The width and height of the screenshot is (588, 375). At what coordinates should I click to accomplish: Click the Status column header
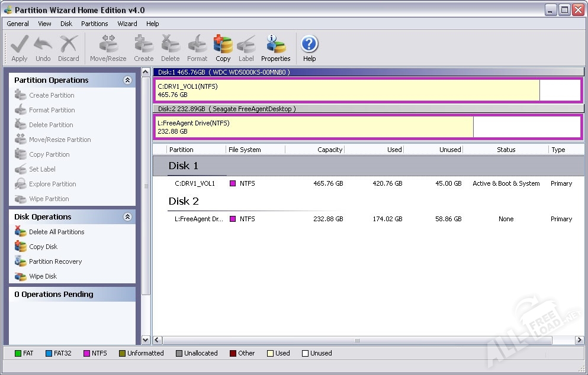pos(506,150)
